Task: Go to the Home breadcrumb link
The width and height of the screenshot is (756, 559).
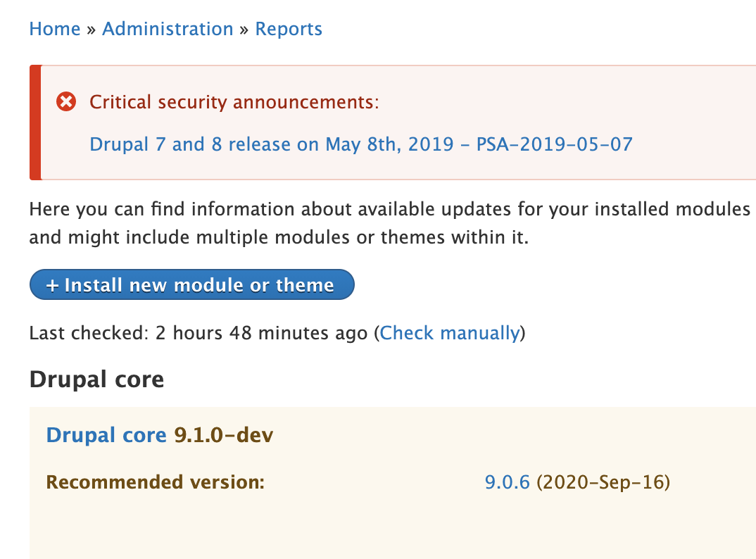Action: pos(55,29)
